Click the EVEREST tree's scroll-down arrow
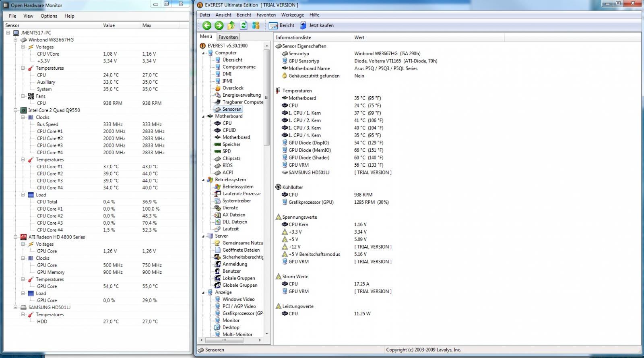This screenshot has height=358, width=644. point(266,333)
